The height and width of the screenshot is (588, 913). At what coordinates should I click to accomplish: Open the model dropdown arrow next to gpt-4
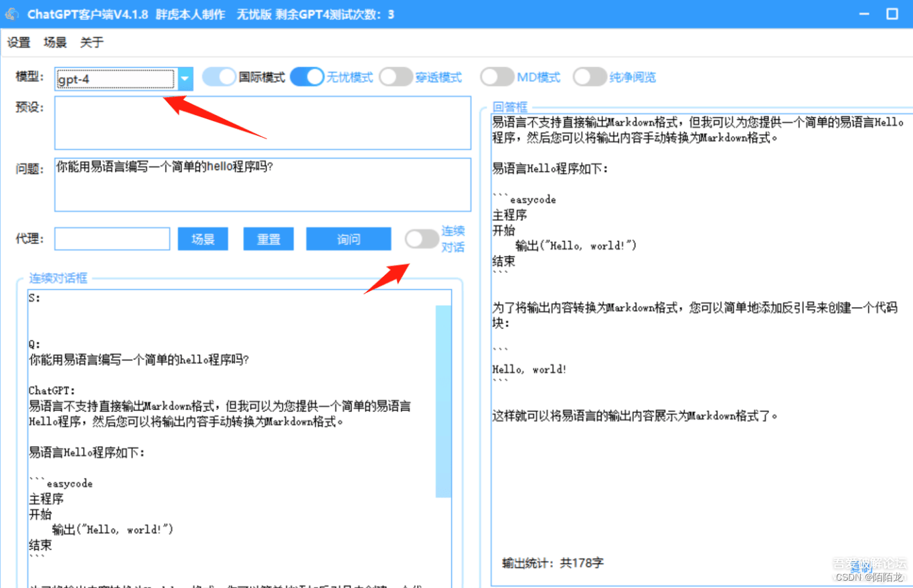click(185, 79)
